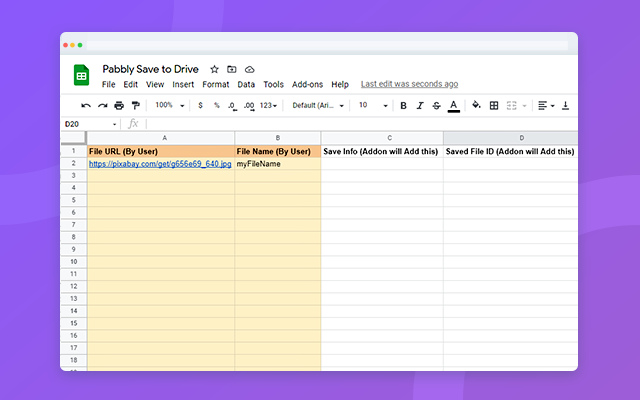Viewport: 640px width, 400px height.
Task: Open the Insert menu
Action: [x=183, y=84]
